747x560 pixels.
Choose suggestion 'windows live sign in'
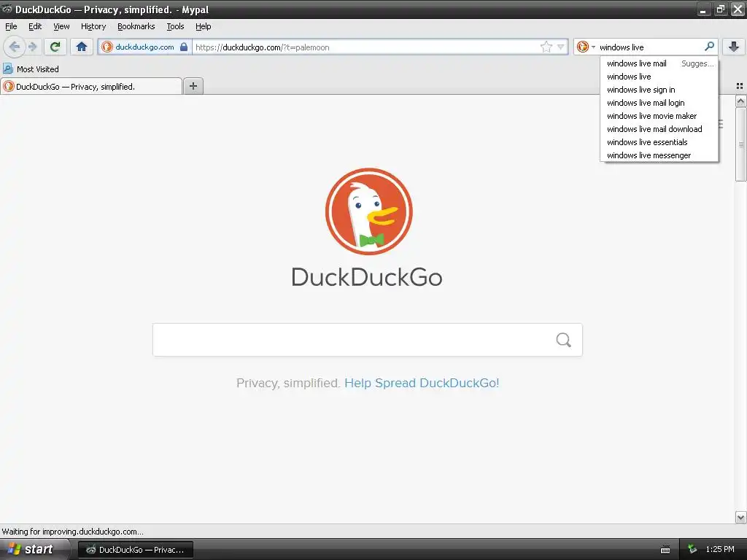[659, 90]
